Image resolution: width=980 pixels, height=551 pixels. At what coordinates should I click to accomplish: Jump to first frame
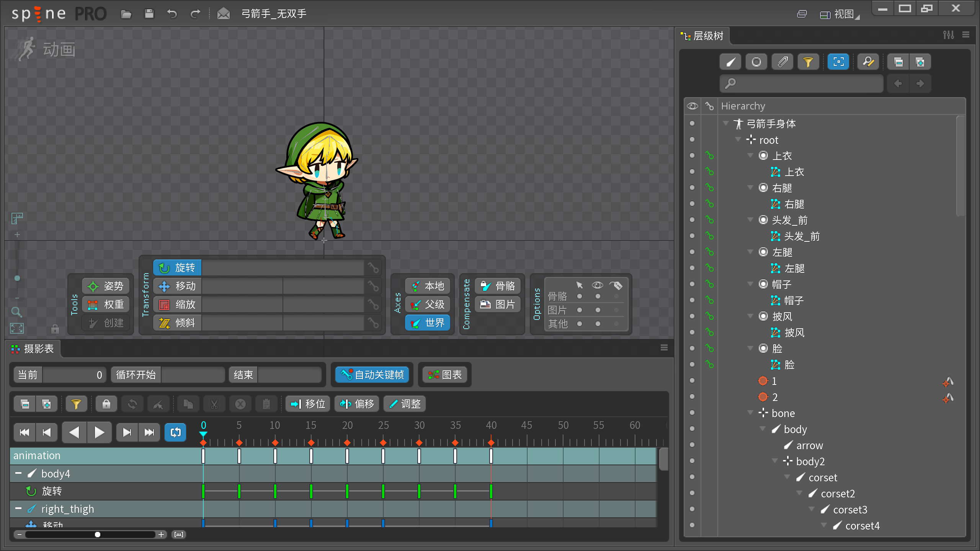click(x=24, y=432)
